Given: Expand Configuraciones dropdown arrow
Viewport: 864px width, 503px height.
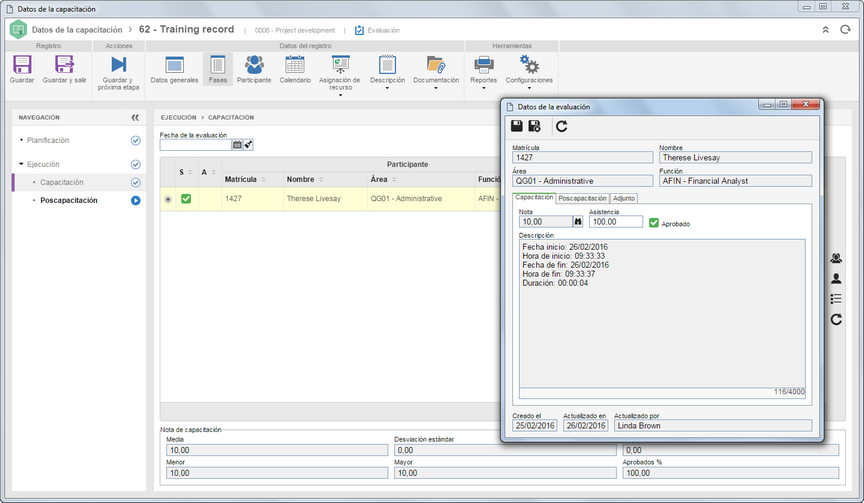Looking at the screenshot, I should point(529,88).
